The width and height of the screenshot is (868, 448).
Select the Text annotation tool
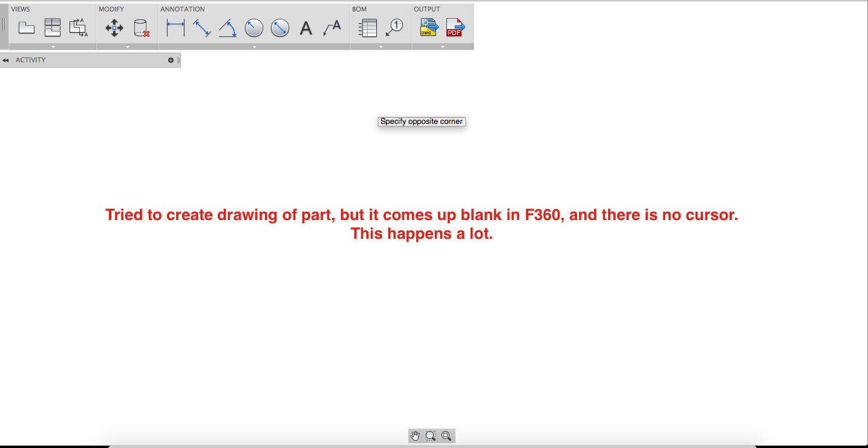pos(306,28)
